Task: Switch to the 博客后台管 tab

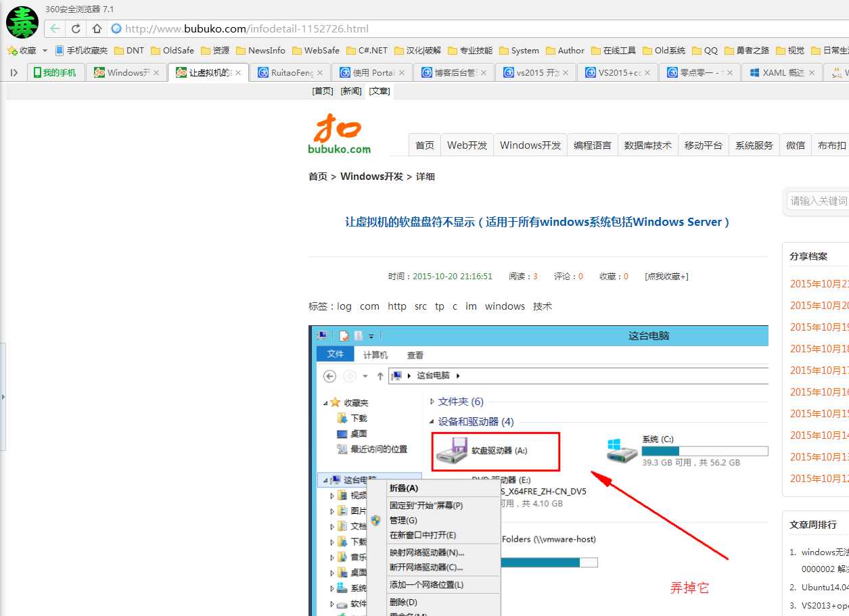Action: click(454, 72)
